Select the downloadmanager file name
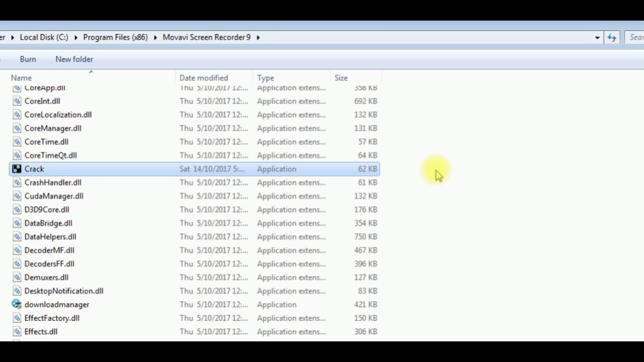Screen dimensions: 644x362 (x=57, y=305)
